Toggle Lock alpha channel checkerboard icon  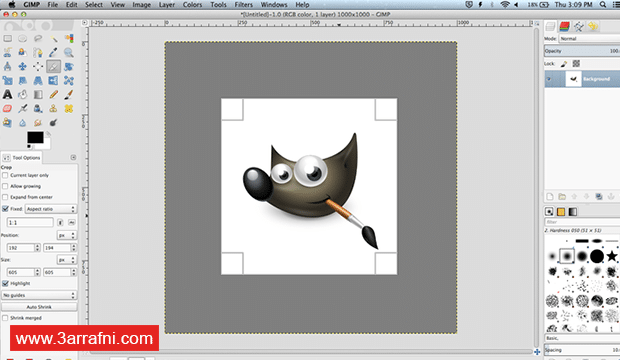point(576,64)
